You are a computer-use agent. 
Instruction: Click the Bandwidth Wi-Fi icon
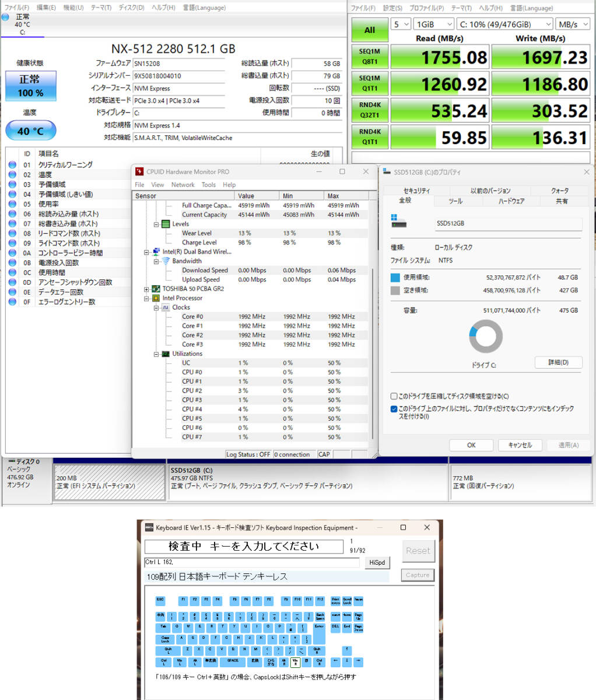[x=166, y=261]
